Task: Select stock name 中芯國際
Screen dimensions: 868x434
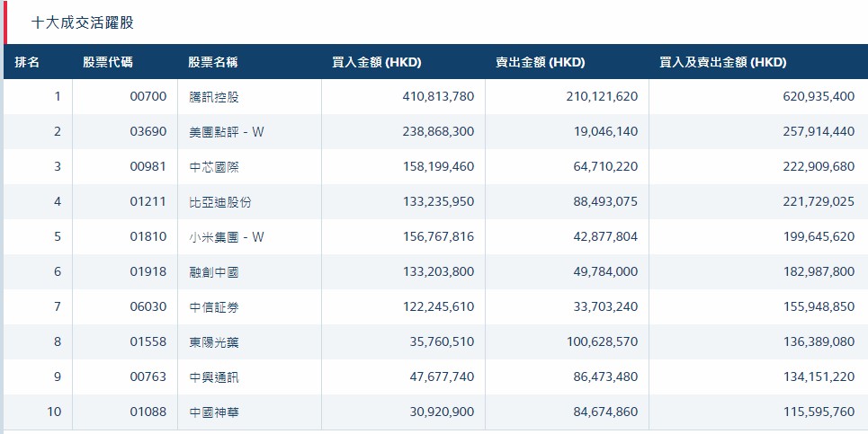Action: tap(214, 166)
